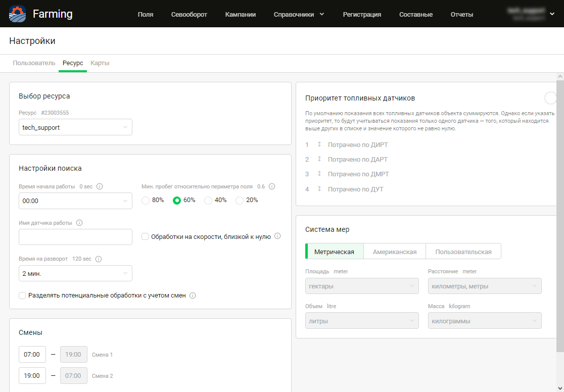Viewport: 564px width, 392px height.
Task: Select 80% minimum mileage option
Action: pyautogui.click(x=146, y=201)
